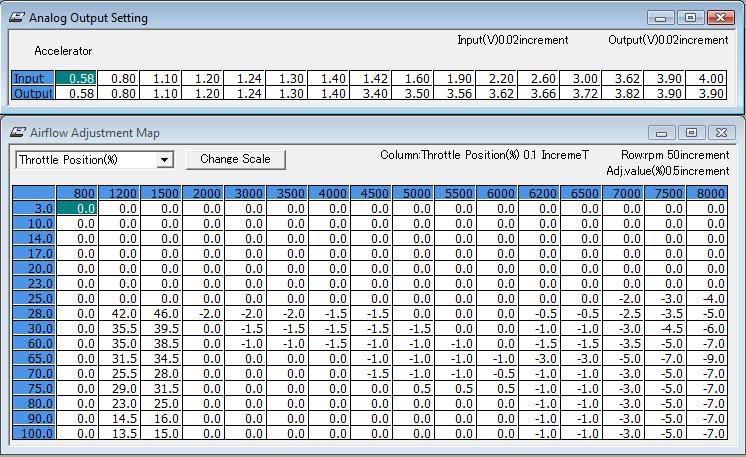Select 16.0 cell in 90.0 row
The height and width of the screenshot is (457, 746).
click(x=161, y=418)
